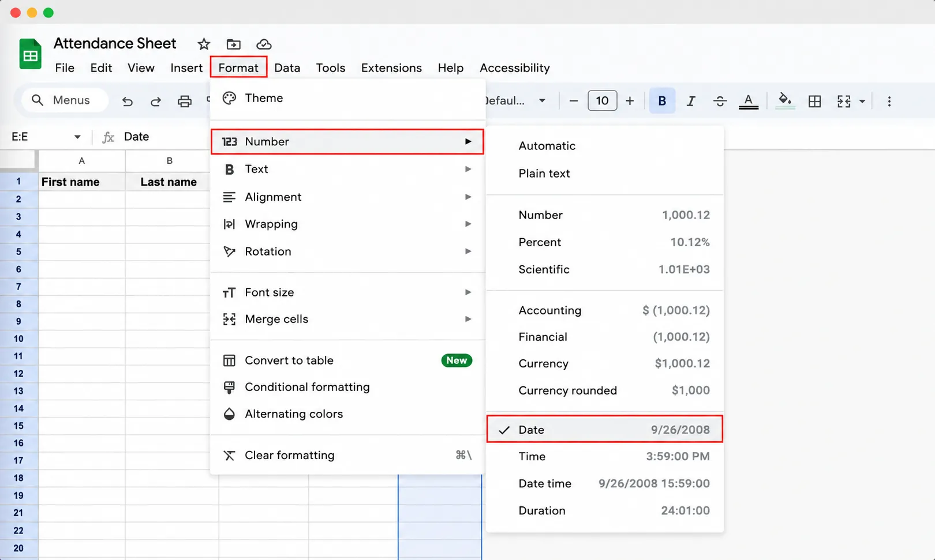Image resolution: width=935 pixels, height=560 pixels.
Task: Open the Accessibility menu
Action: (515, 67)
